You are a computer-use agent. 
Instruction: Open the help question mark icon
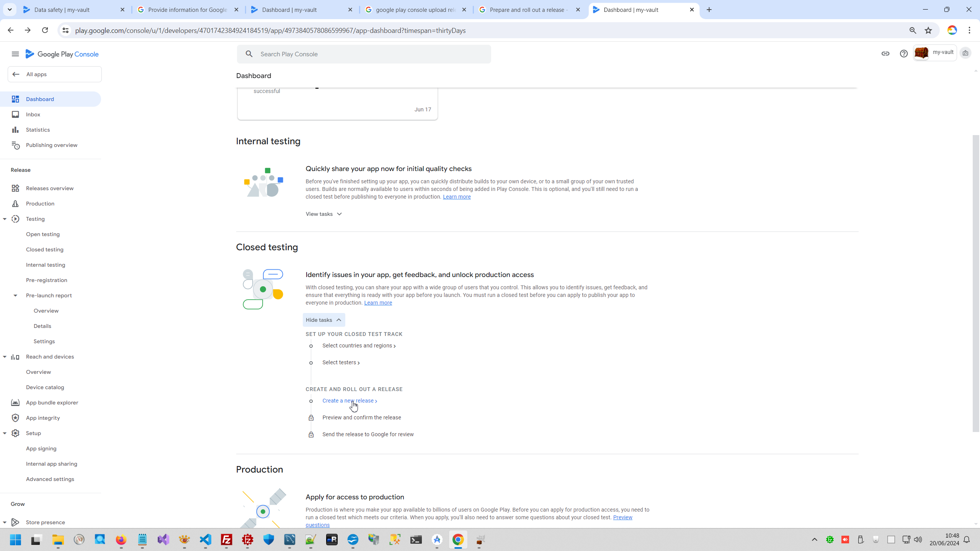(903, 54)
